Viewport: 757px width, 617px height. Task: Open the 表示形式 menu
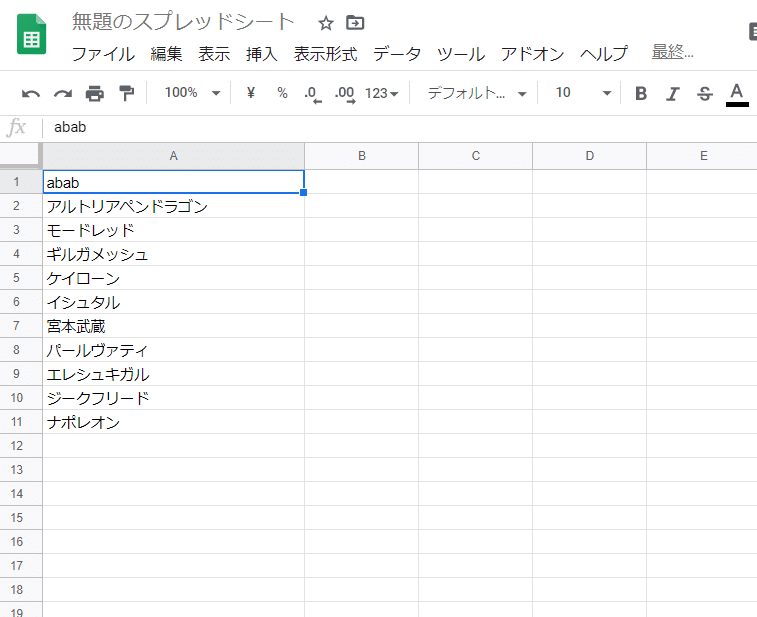[x=325, y=54]
